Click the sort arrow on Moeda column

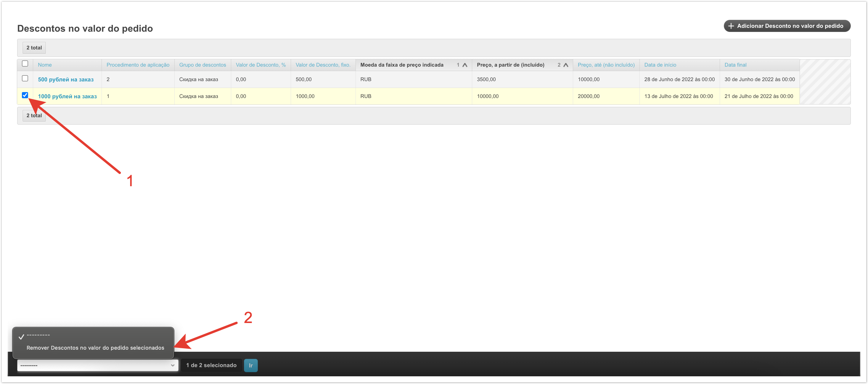(x=465, y=65)
